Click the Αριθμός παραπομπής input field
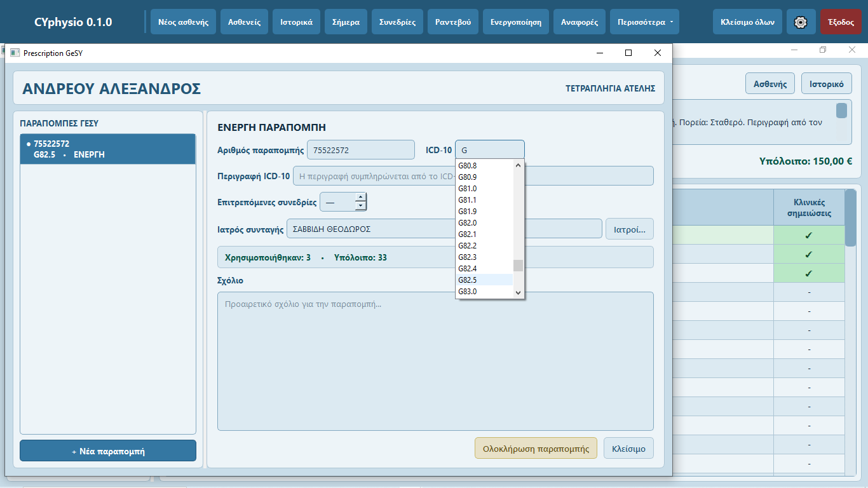Screen dimensions: 868x488 pyautogui.click(x=361, y=150)
